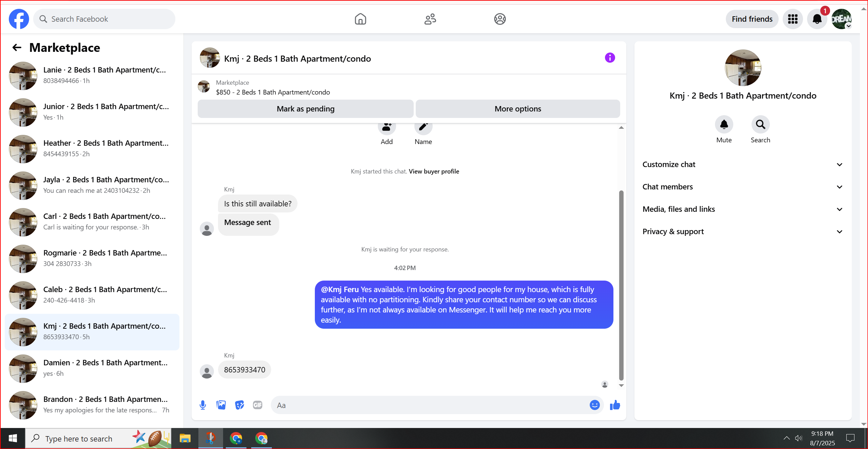The image size is (868, 449).
Task: Expand the Chat members section
Action: tap(743, 187)
